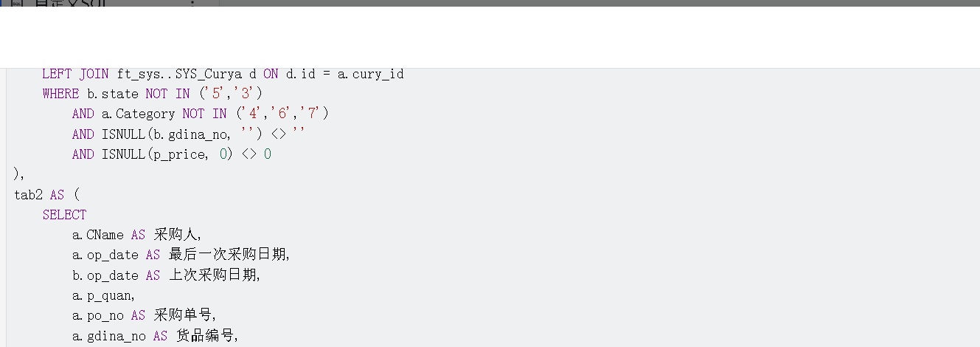This screenshot has width=980, height=347.
Task: Click on the a.p_quan column line
Action: coord(103,295)
